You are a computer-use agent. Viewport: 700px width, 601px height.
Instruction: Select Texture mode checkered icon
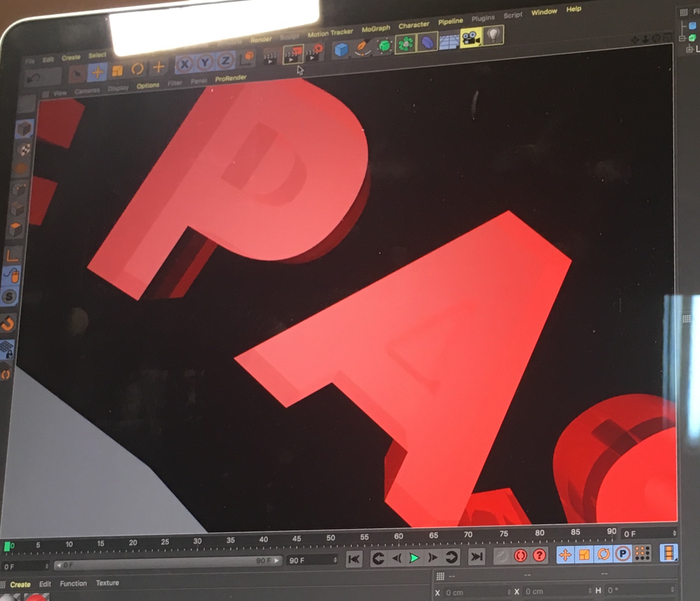(x=24, y=149)
